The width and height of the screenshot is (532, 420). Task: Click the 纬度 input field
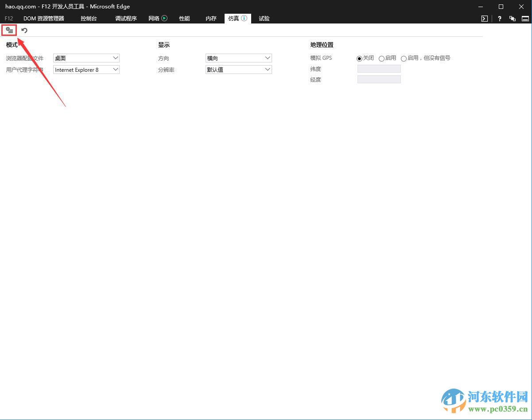tap(379, 69)
